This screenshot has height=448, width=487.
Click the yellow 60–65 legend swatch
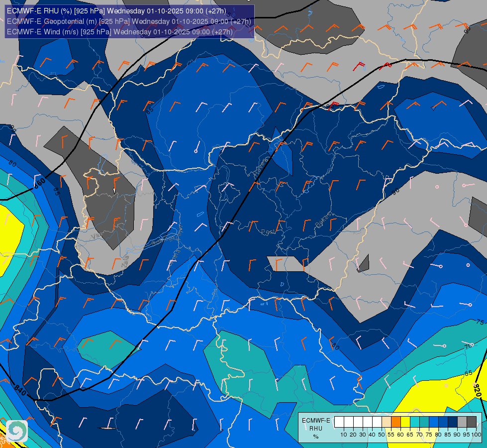(405, 422)
